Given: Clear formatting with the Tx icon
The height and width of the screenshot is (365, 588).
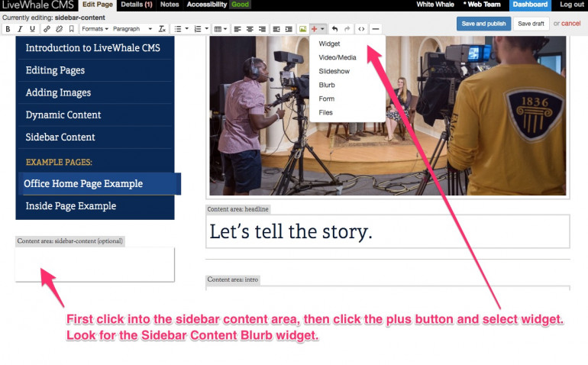Looking at the screenshot, I should tap(162, 29).
